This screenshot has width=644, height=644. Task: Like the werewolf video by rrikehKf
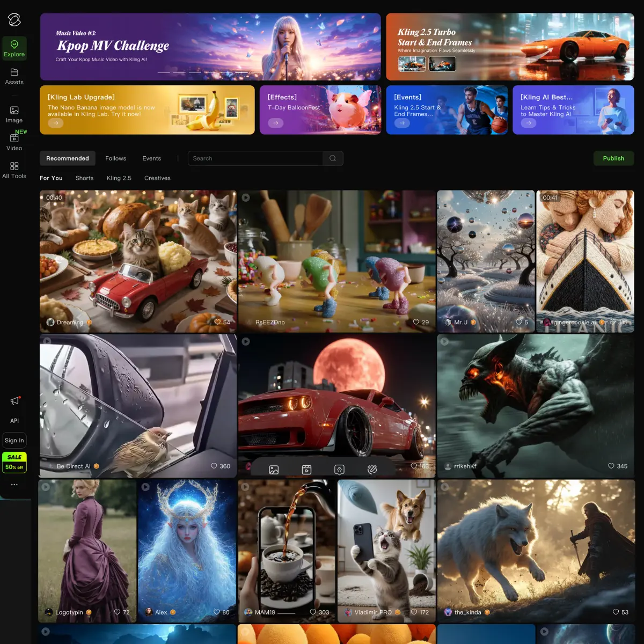point(611,466)
